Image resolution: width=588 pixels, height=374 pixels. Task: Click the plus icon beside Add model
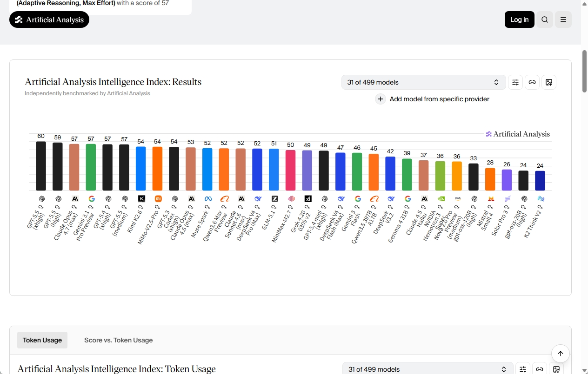pos(381,99)
